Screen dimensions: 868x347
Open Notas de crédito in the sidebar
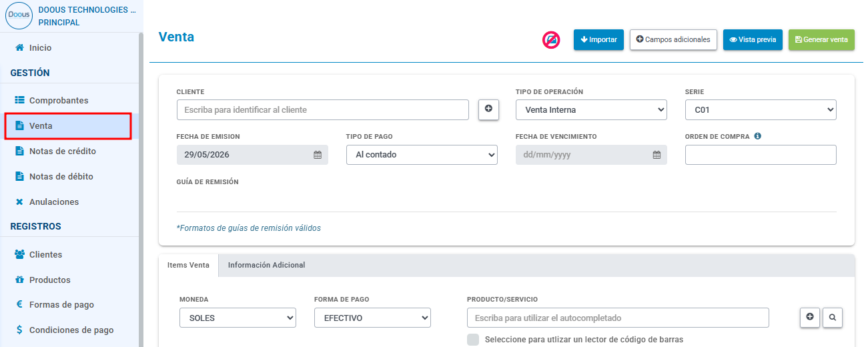pos(69,151)
